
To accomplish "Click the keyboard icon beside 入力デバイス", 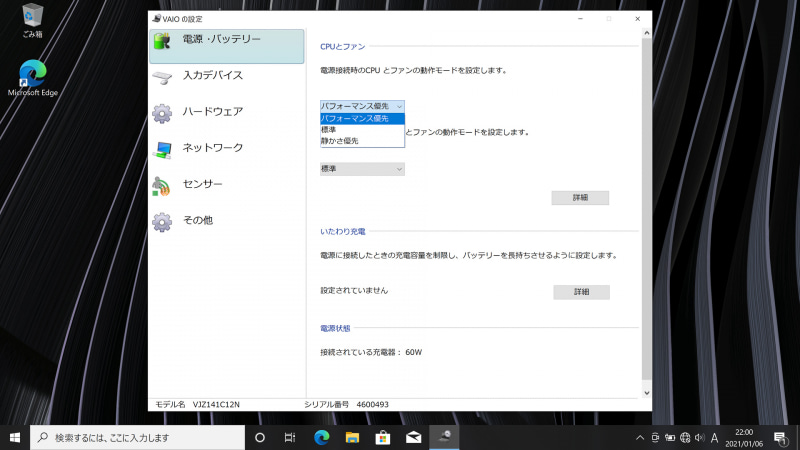I will pos(162,78).
